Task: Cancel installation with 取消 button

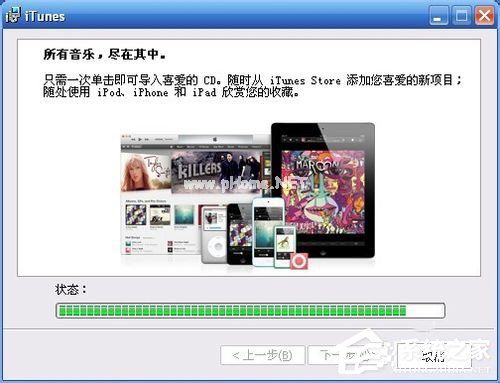Action: click(x=435, y=356)
